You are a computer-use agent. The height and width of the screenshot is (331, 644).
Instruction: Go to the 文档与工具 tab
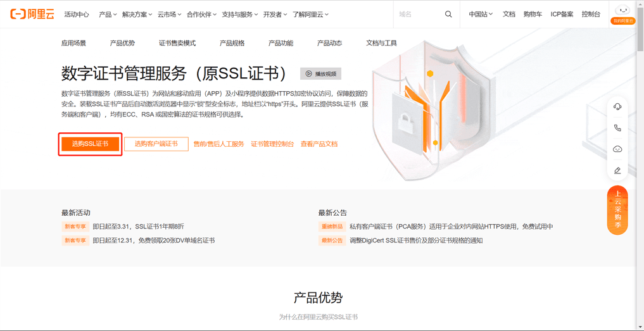(x=381, y=43)
